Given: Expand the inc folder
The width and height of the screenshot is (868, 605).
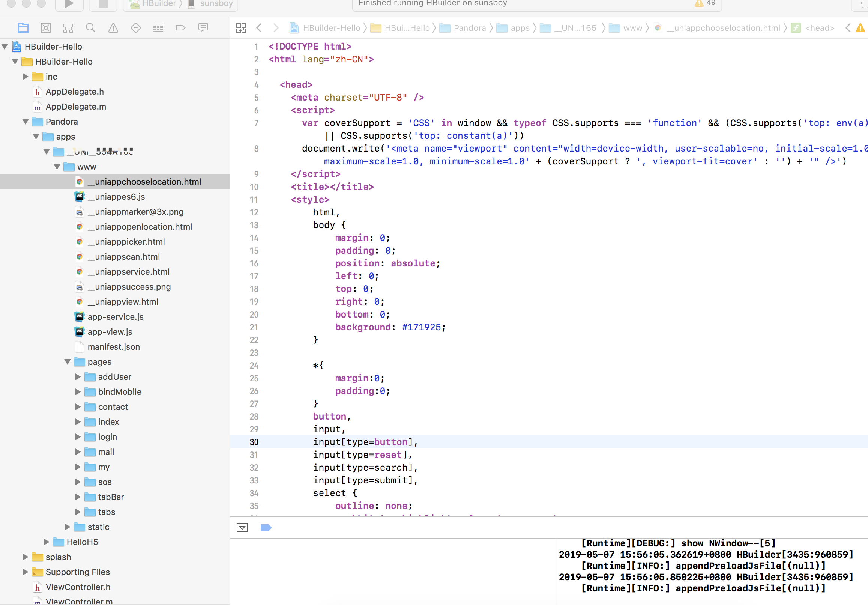Looking at the screenshot, I should click(x=26, y=77).
